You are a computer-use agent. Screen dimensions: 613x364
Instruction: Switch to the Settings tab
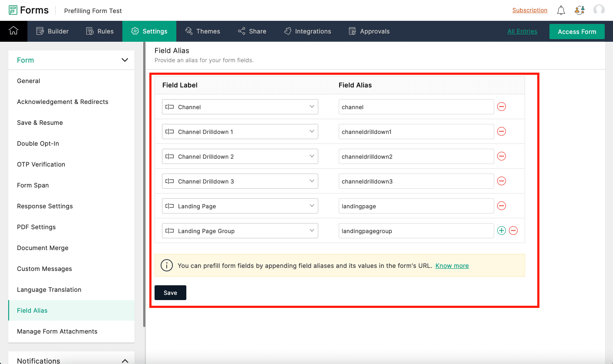pos(149,31)
